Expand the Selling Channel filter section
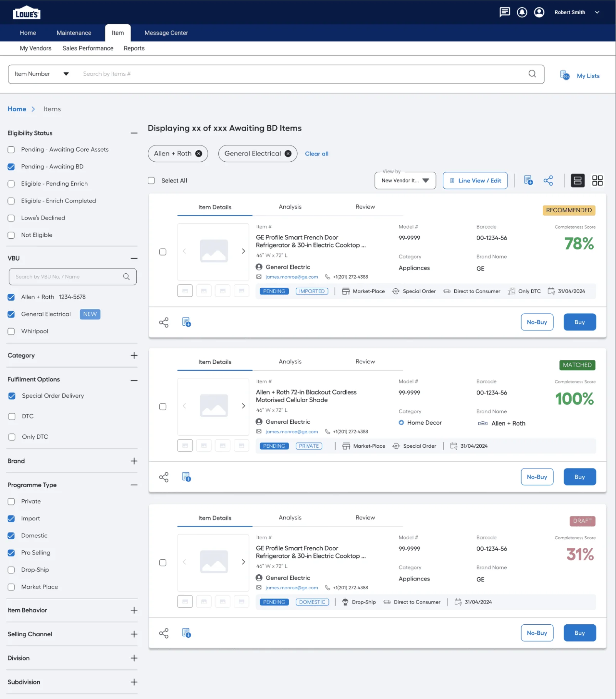 coord(134,634)
